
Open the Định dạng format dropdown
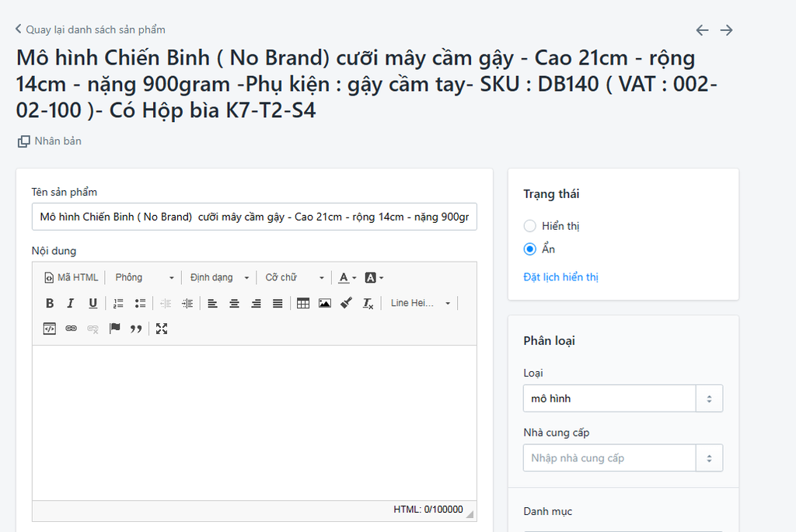click(219, 277)
